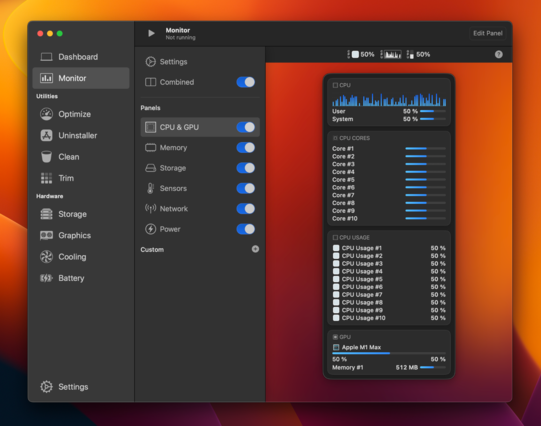Open the Optimize utility
Screen dimensions: 541x426
coord(81,114)
